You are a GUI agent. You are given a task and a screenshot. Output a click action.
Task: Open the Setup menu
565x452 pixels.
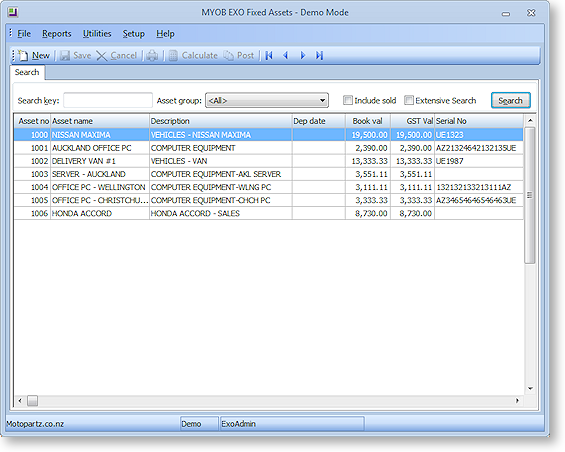[x=133, y=34]
